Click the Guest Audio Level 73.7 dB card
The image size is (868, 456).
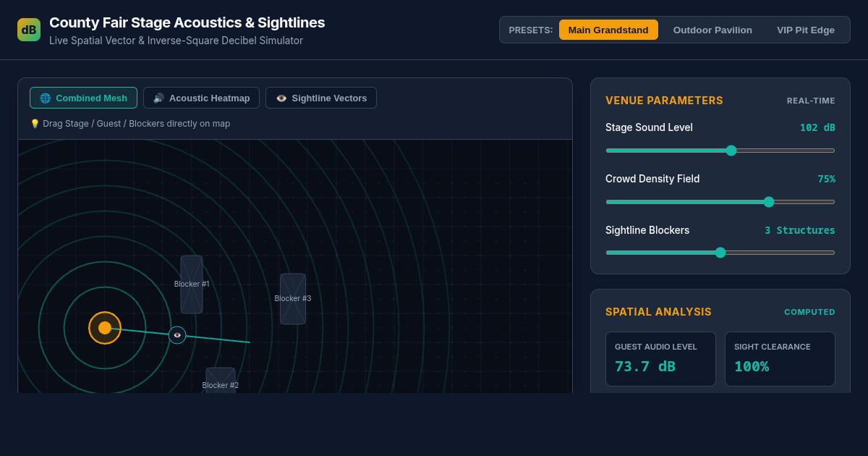(x=660, y=359)
